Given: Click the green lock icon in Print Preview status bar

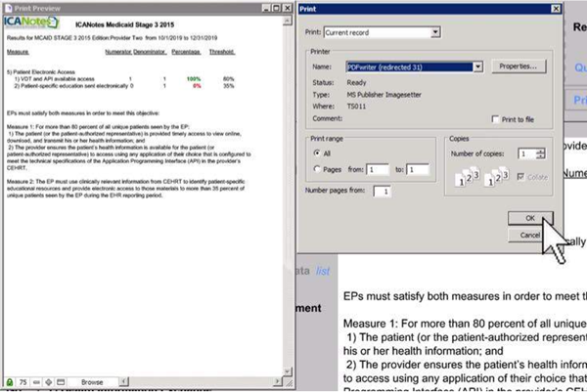Looking at the screenshot, I should pos(10,382).
